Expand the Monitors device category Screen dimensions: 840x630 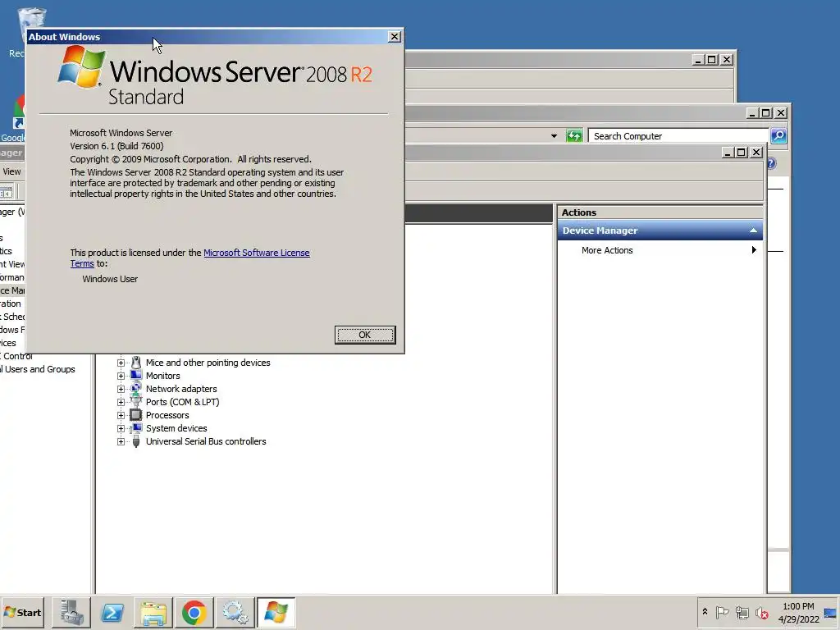point(121,376)
